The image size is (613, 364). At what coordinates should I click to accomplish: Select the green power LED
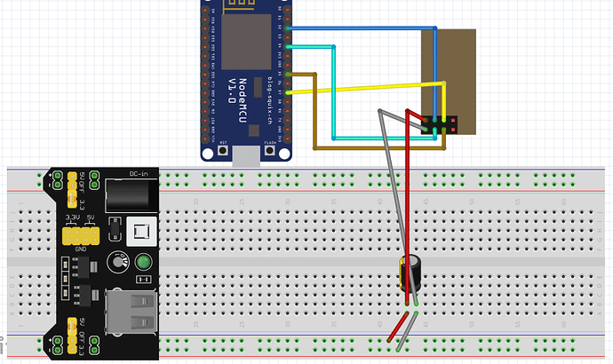pyautogui.click(x=143, y=262)
